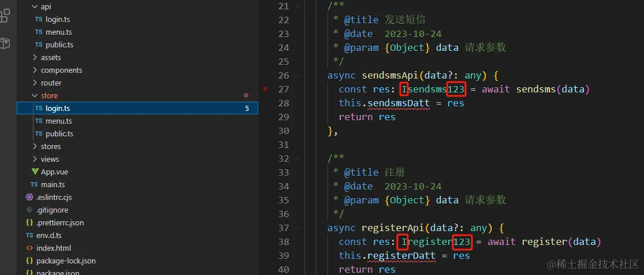This screenshot has width=644, height=275.
Task: Click the TS icon beside main.ts
Action: click(x=34, y=184)
